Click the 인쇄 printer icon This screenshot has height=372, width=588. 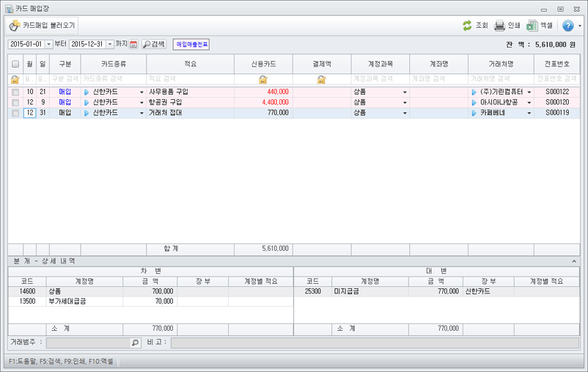point(500,26)
